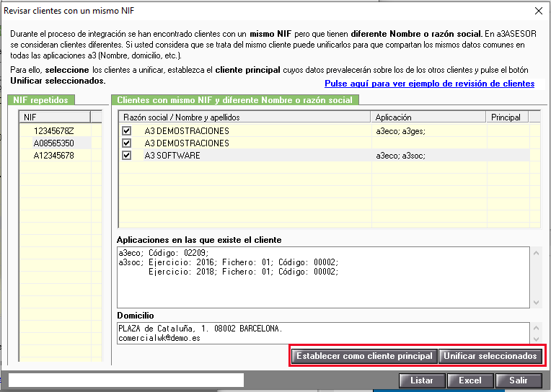Exit with the Salir button

519,380
